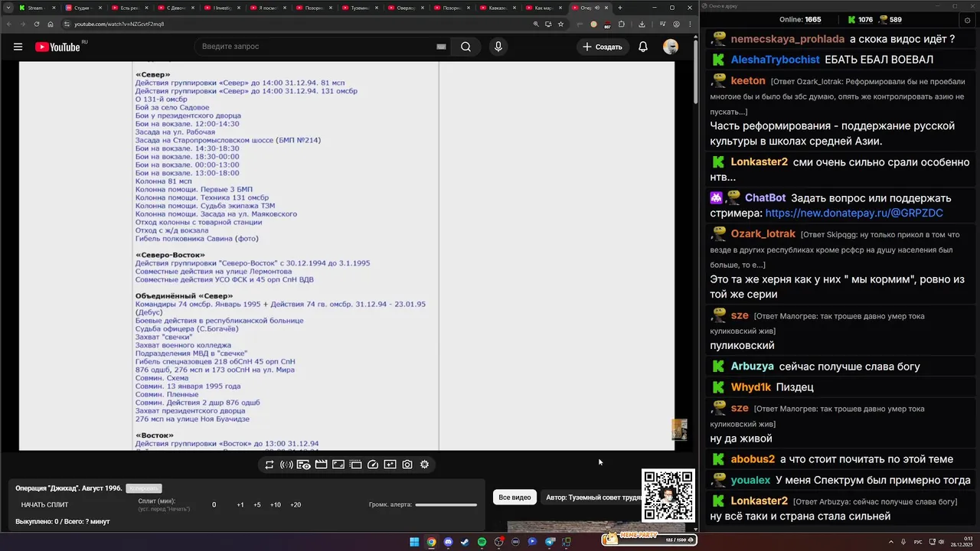This screenshot has width=980, height=551.
Task: Open the YouTube notifications bell
Action: coord(643,47)
